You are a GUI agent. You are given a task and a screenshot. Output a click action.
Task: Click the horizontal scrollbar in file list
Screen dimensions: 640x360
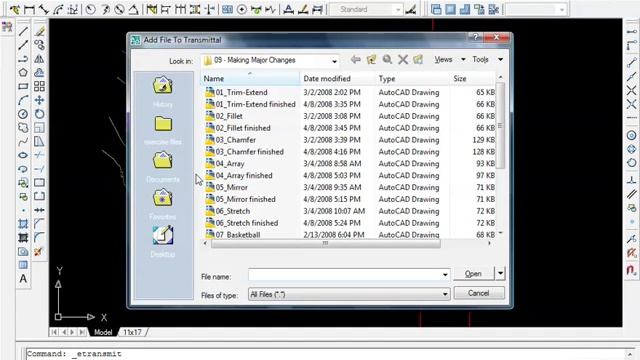pos(325,243)
